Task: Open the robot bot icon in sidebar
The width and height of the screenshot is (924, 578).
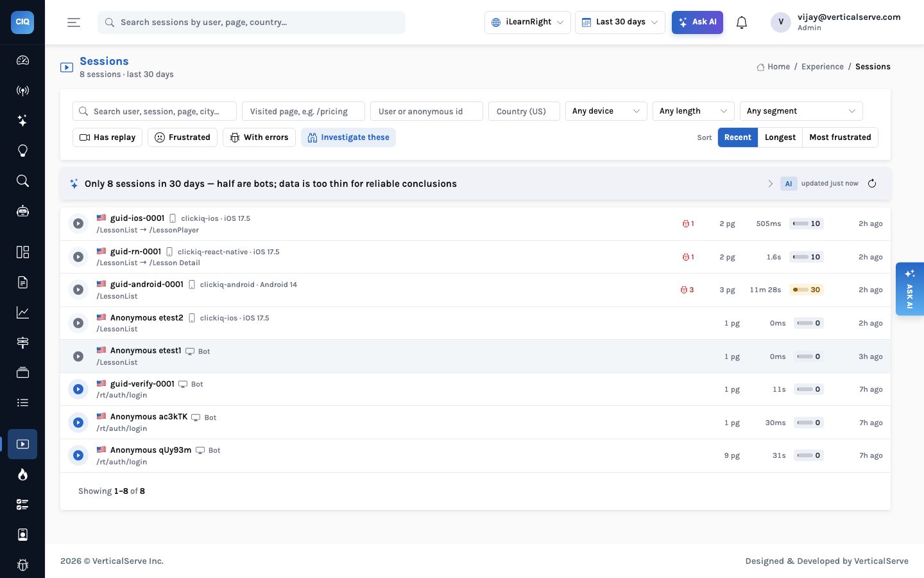Action: [22, 211]
